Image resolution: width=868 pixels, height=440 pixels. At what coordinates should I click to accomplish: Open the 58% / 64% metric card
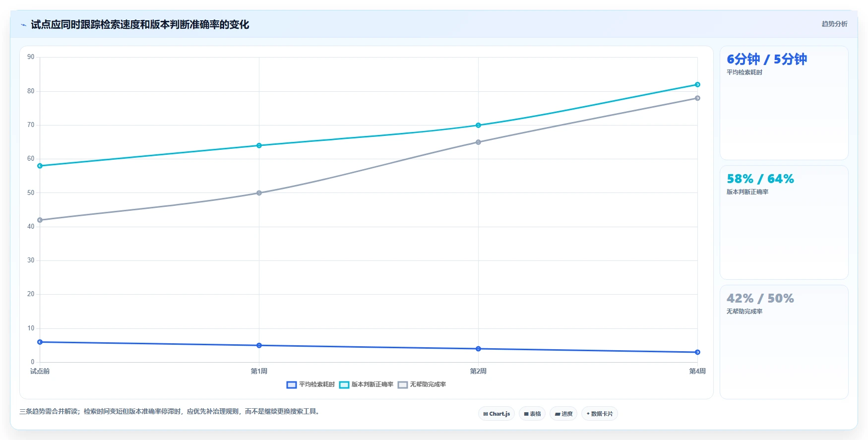(784, 222)
